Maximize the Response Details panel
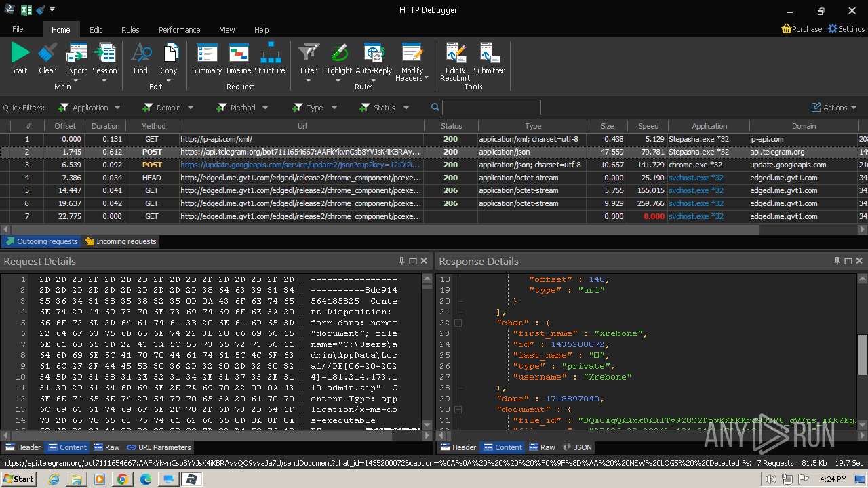This screenshot has width=868, height=488. point(848,261)
